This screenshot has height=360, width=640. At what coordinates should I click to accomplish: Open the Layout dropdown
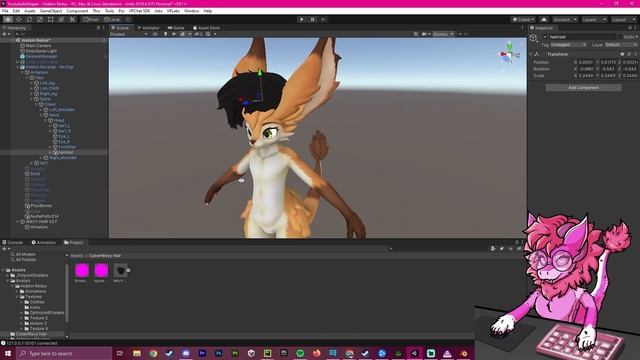[623, 19]
